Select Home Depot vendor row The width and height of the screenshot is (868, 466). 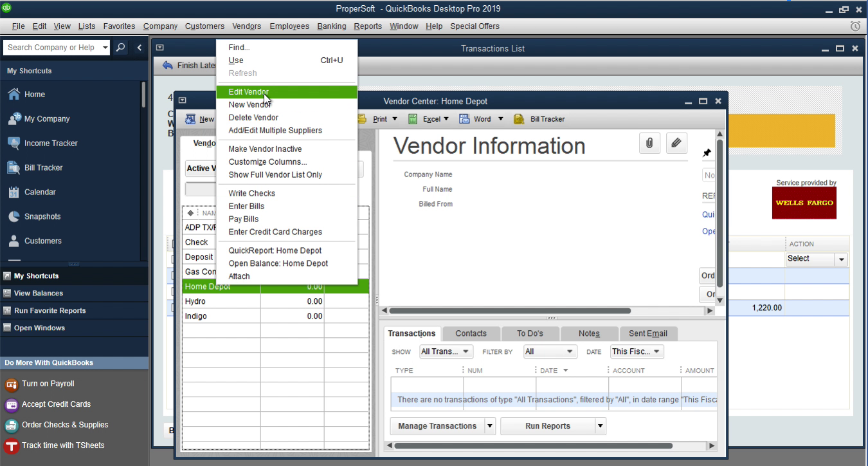pyautogui.click(x=276, y=287)
